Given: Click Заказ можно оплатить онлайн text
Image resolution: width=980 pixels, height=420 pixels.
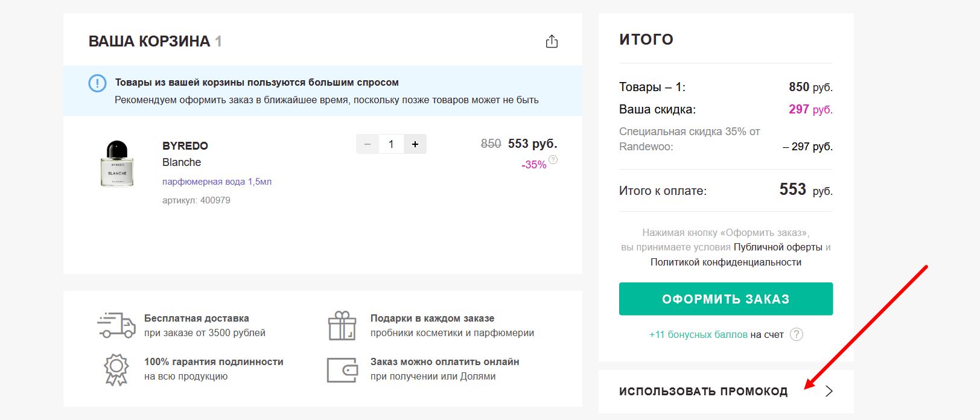Looking at the screenshot, I should (x=445, y=362).
